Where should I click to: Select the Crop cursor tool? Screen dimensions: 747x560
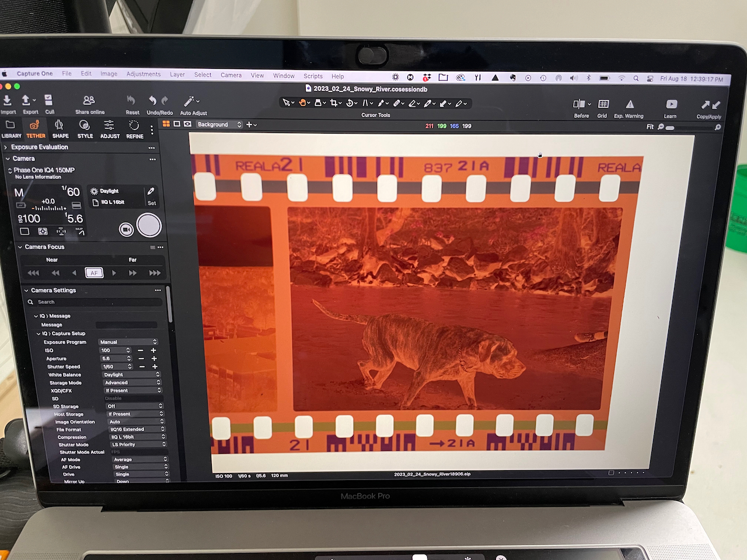pos(334,103)
